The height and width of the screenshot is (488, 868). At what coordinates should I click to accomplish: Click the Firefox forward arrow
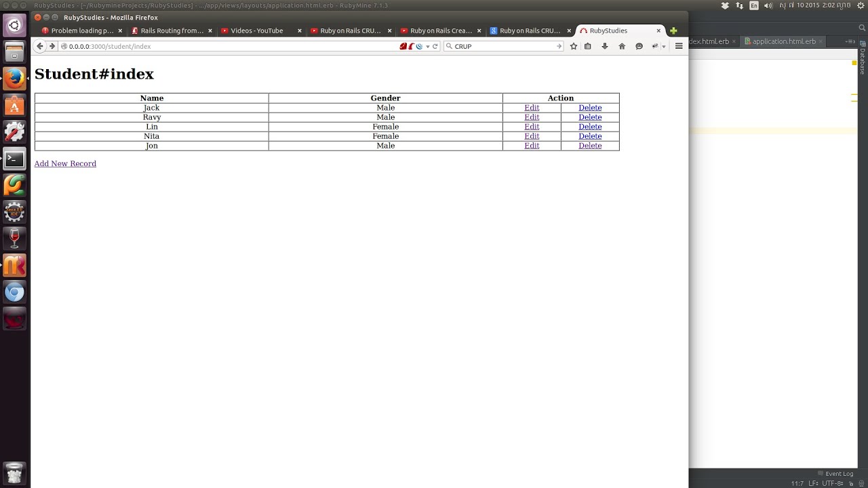(x=52, y=46)
